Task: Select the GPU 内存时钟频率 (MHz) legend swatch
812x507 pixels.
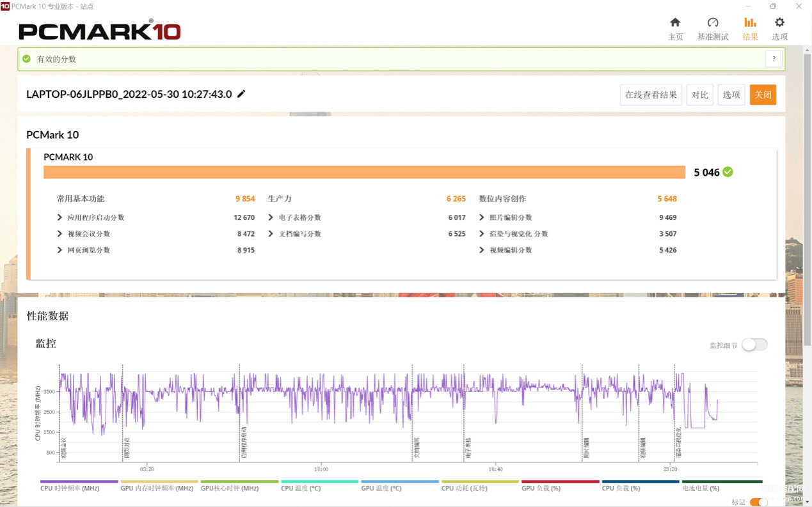Action: click(159, 481)
